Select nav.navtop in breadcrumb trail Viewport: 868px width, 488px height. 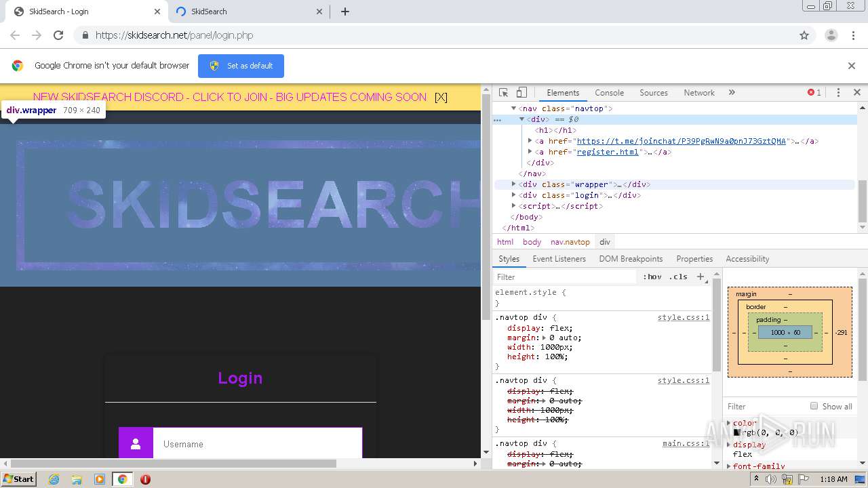point(570,242)
